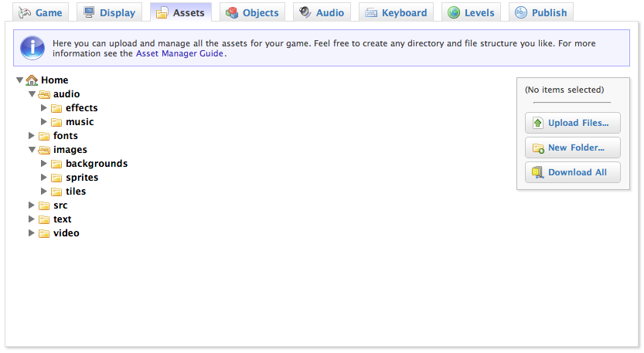
Task: Create a new folder with New Folder button
Action: pyautogui.click(x=572, y=148)
